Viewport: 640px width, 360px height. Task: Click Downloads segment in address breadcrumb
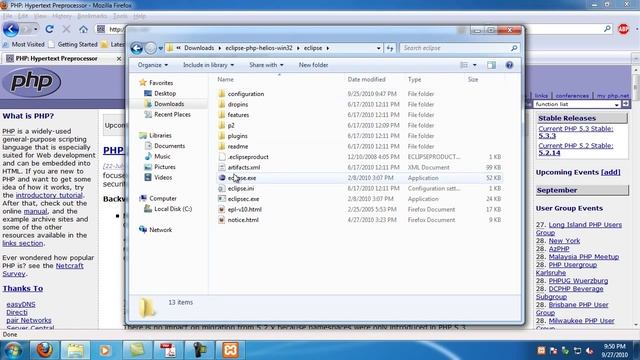[x=199, y=48]
